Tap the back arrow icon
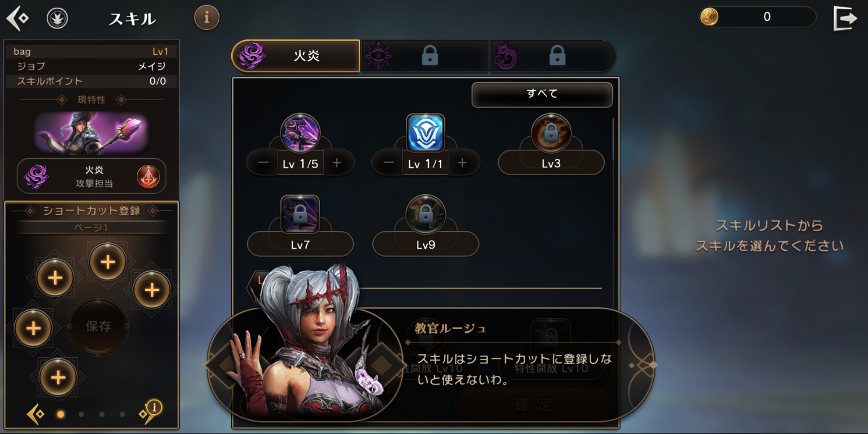Screen dimensions: 868x434 point(18,18)
